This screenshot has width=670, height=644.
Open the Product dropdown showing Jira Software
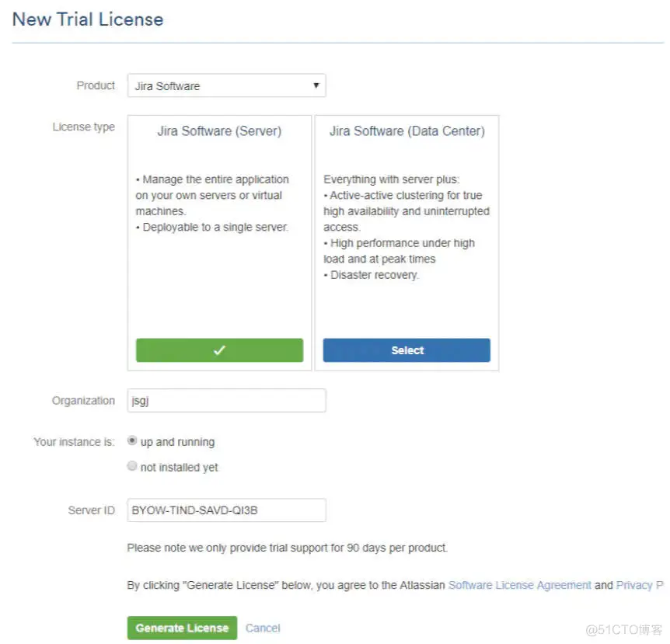(226, 85)
